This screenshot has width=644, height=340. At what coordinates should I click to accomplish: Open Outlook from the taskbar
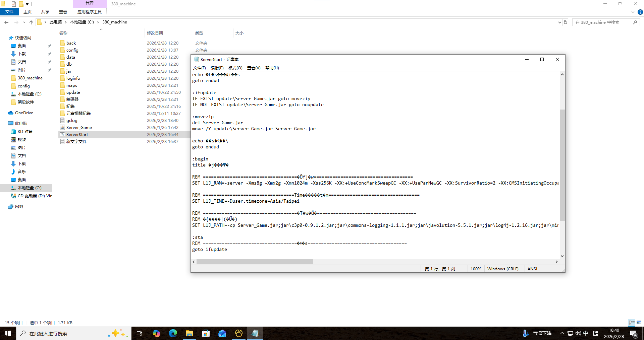coord(222,333)
